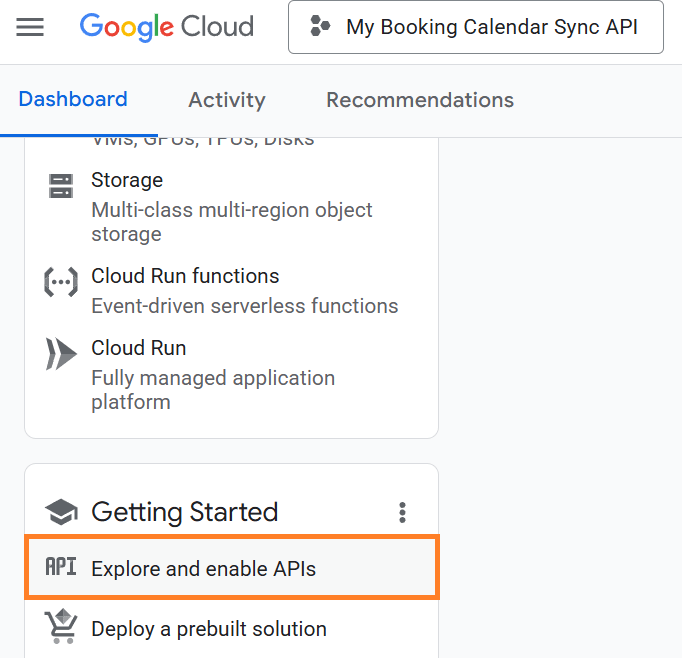
Task: Click the project selector dots icon
Action: (320, 27)
